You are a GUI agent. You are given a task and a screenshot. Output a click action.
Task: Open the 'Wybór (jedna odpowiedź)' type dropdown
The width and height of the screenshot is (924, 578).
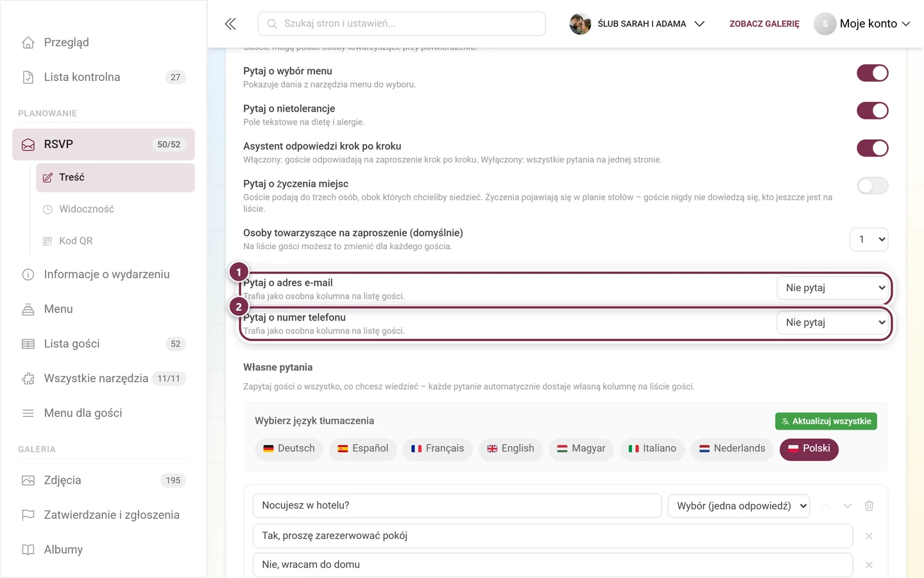[x=739, y=506]
